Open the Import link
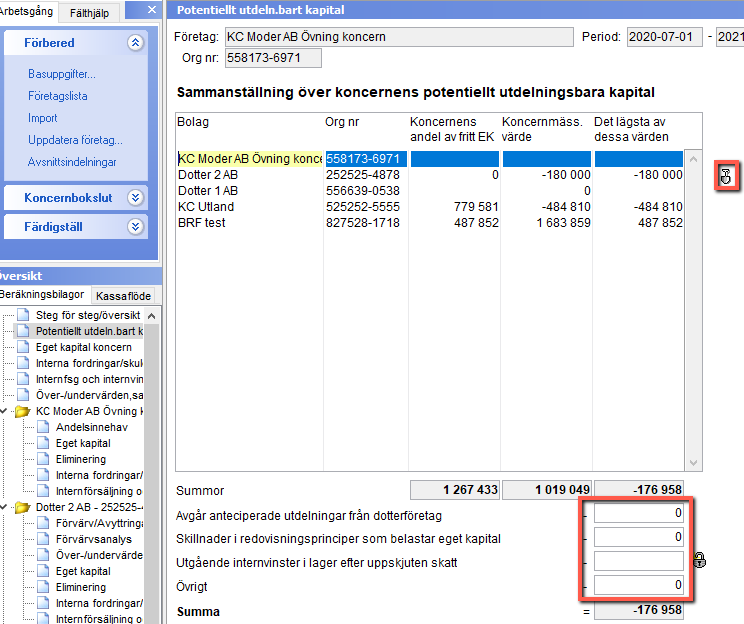The width and height of the screenshot is (744, 624). [42, 118]
